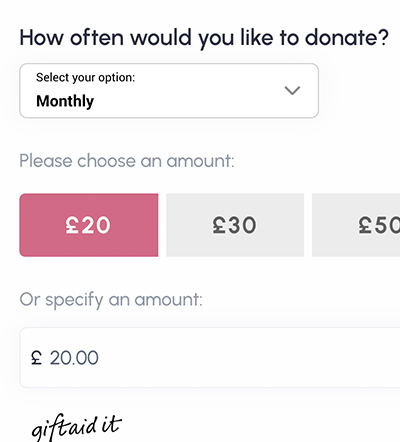Click the 'Select your option:' label
The image size is (400, 442).
coord(86,78)
